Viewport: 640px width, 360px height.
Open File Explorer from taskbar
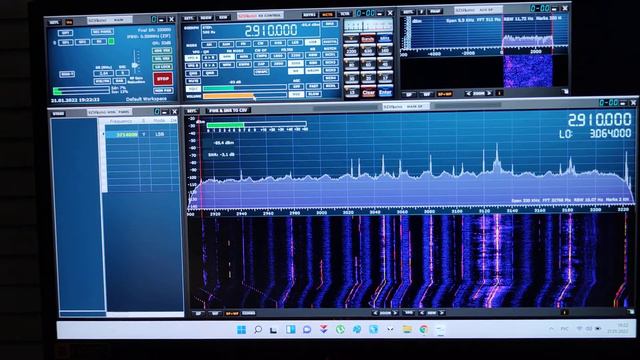point(407,329)
